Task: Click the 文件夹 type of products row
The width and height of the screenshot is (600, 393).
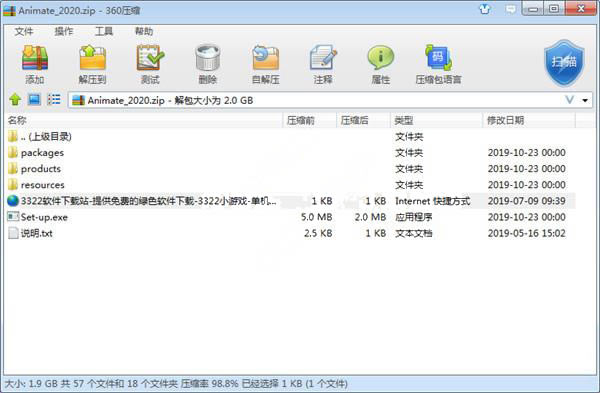Action: click(409, 169)
